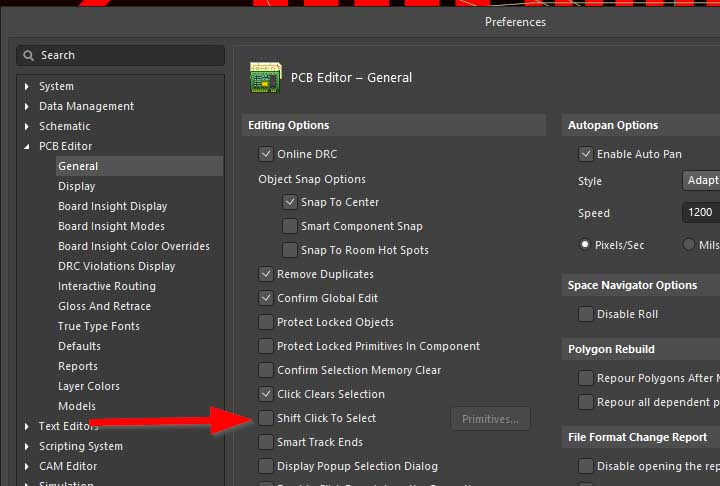Check Disable Roll for Space Navigator
This screenshot has height=486, width=720.
[586, 314]
